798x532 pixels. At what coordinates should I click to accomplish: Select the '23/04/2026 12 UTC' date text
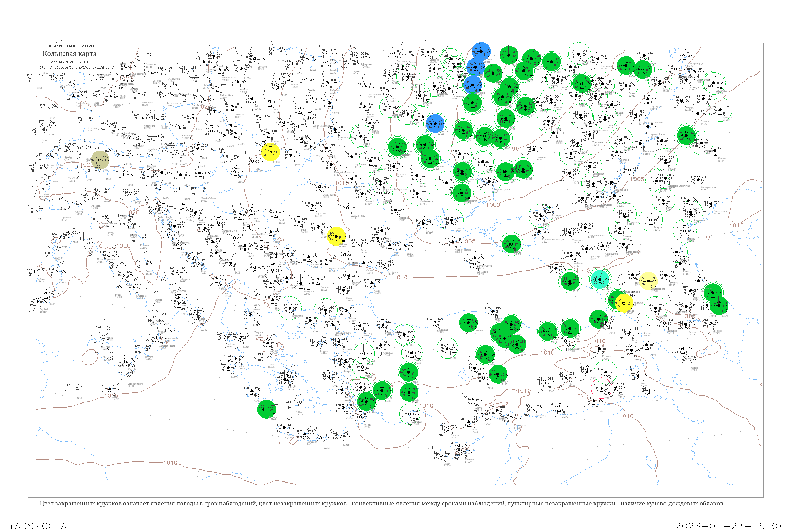point(70,62)
